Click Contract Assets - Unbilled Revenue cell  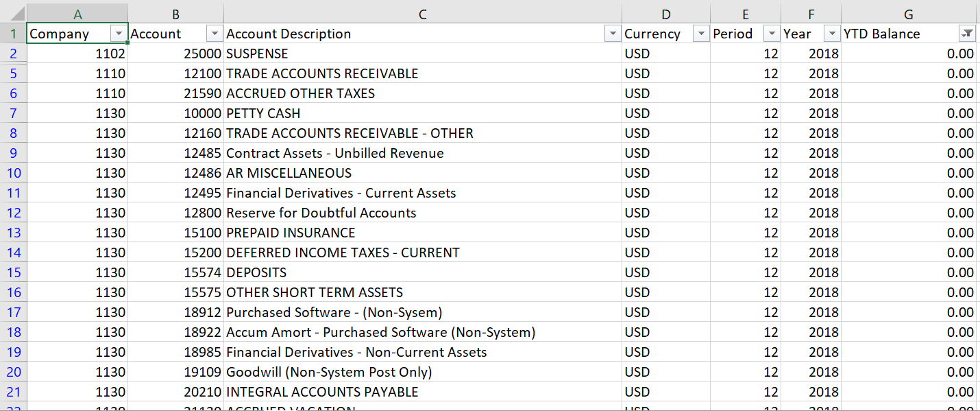(423, 153)
